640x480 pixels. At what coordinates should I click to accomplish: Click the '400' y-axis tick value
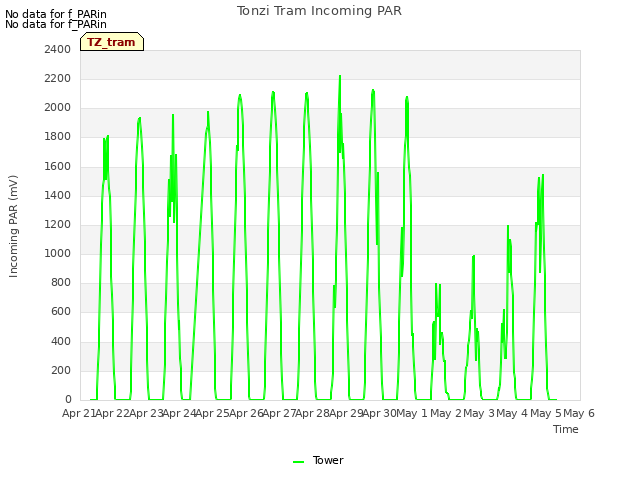(x=61, y=341)
